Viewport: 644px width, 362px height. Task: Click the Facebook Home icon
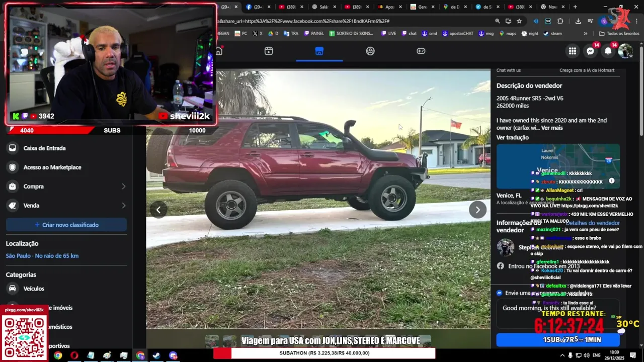219,51
